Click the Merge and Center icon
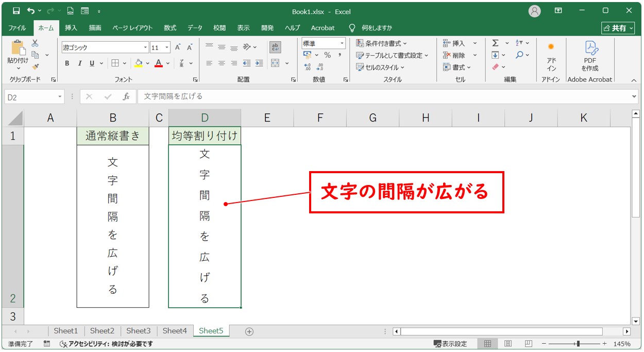The image size is (644, 352). click(x=275, y=63)
